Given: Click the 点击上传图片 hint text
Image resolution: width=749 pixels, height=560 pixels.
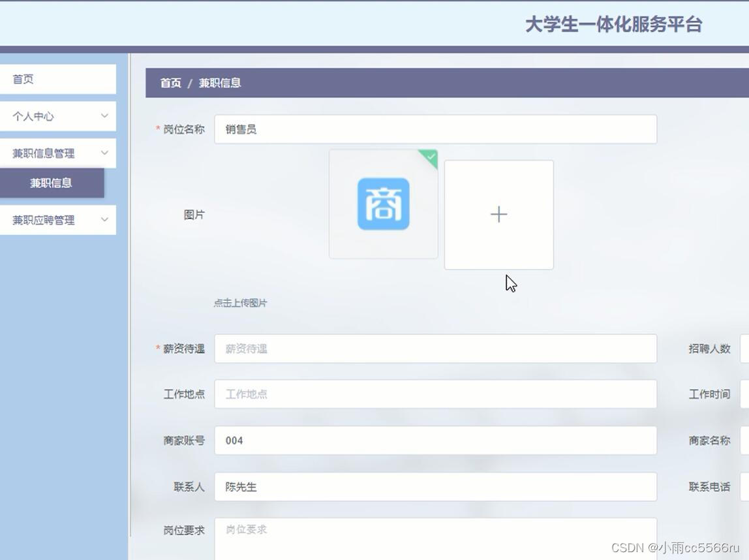Looking at the screenshot, I should click(x=240, y=303).
